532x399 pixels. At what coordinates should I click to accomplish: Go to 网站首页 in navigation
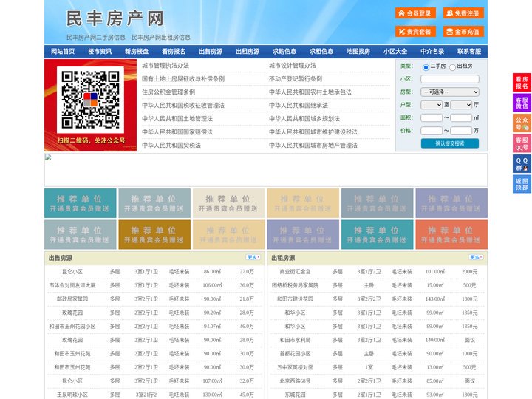coord(63,52)
